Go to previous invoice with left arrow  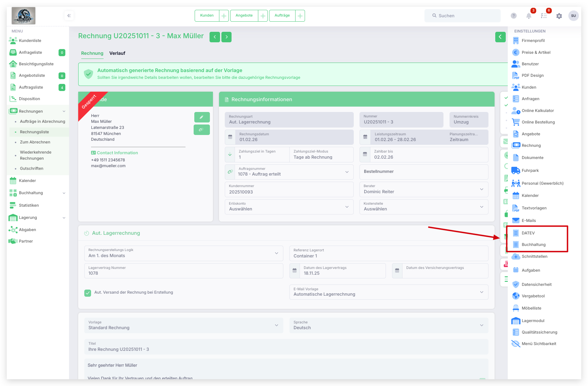point(215,37)
